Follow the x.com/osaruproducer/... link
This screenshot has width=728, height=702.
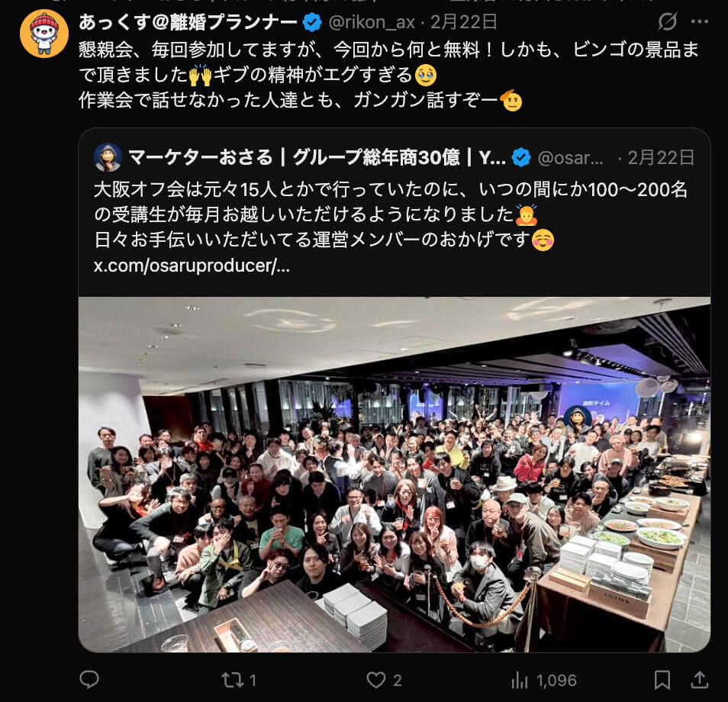click(x=192, y=266)
